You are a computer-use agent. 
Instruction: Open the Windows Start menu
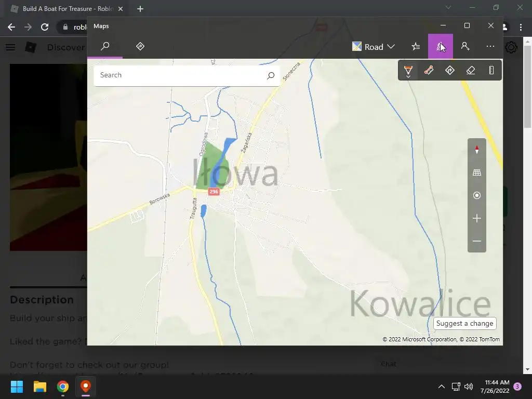coord(17,387)
